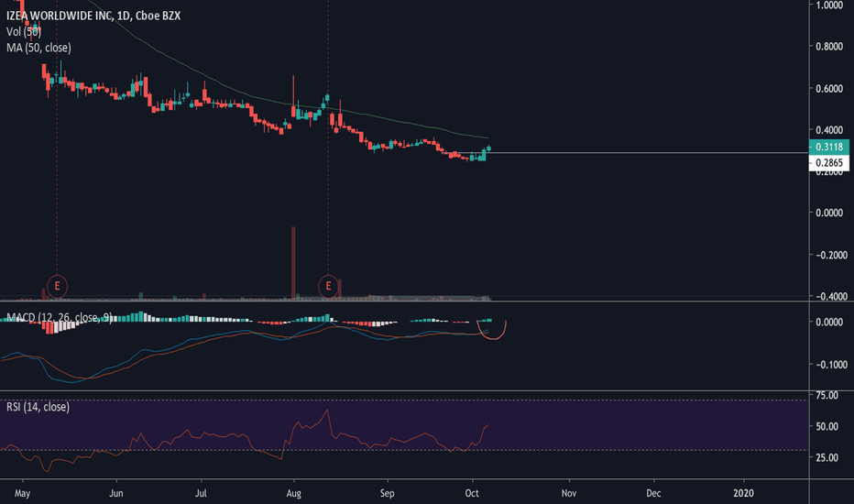The width and height of the screenshot is (854, 504).
Task: Click the 50.00 RSI axis label
Action: click(827, 427)
